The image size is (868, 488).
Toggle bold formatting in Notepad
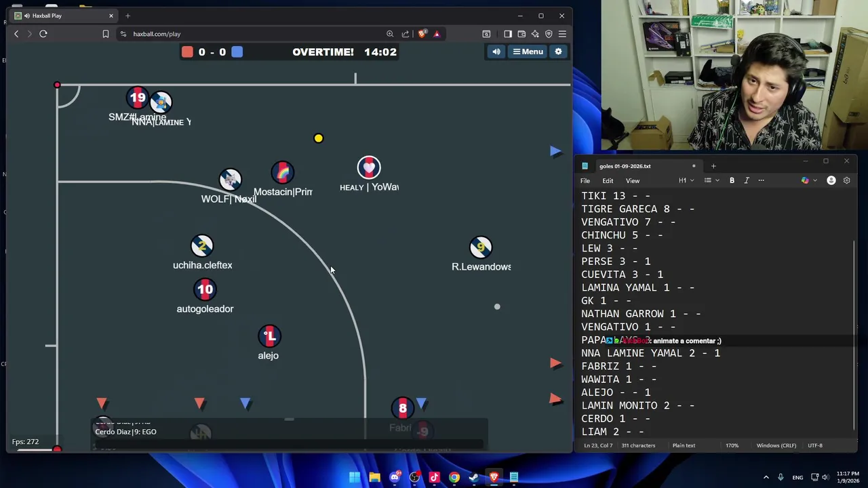[732, 181]
